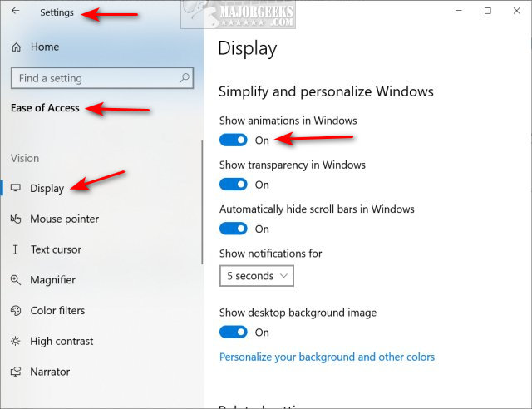This screenshot has height=409, width=532.
Task: Disable Automatically hide scroll bars
Action: tap(234, 229)
